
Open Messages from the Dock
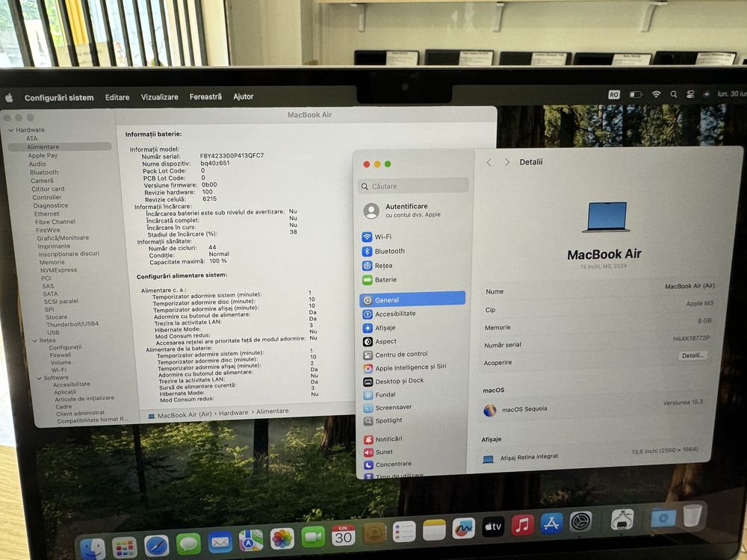(x=188, y=544)
